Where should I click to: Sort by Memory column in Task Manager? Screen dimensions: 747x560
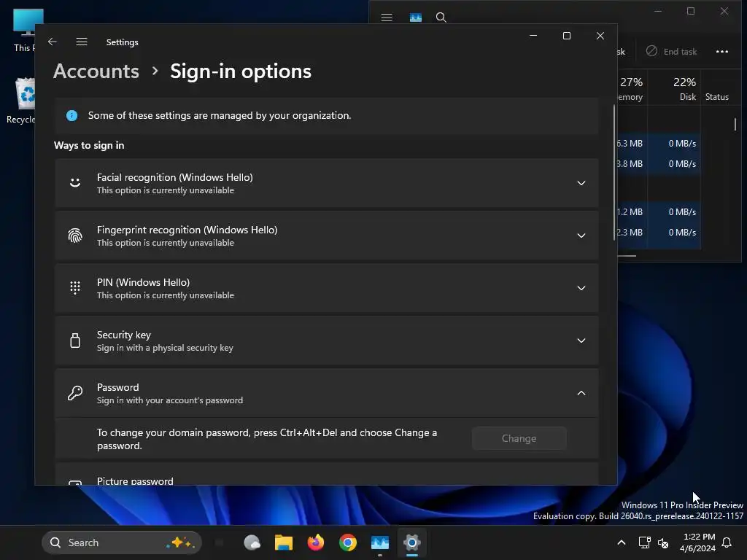632,88
